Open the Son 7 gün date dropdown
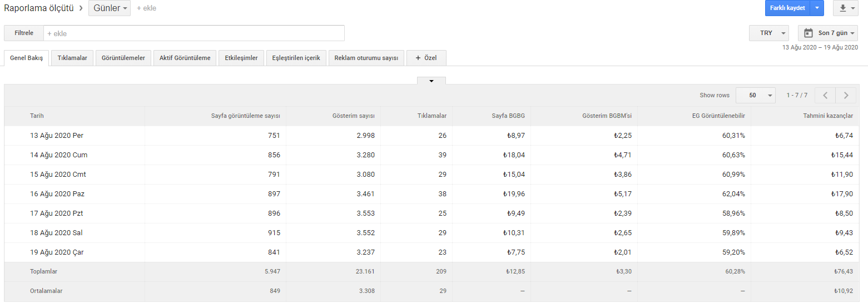Viewport: 868px width, 308px height. [x=828, y=33]
